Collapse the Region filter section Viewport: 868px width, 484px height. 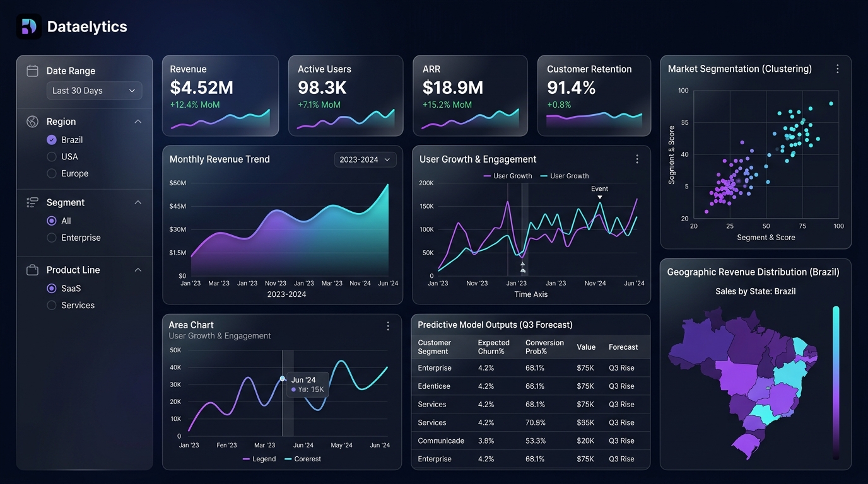pyautogui.click(x=138, y=122)
